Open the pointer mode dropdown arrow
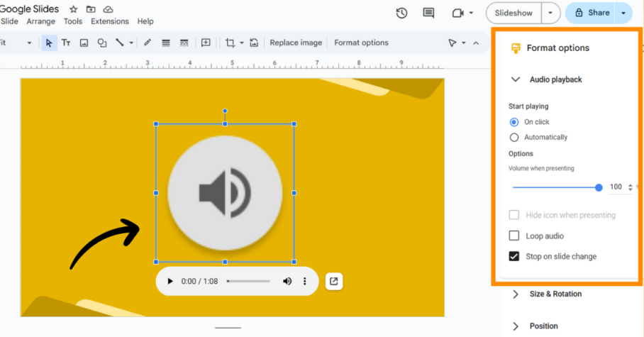 (x=464, y=43)
